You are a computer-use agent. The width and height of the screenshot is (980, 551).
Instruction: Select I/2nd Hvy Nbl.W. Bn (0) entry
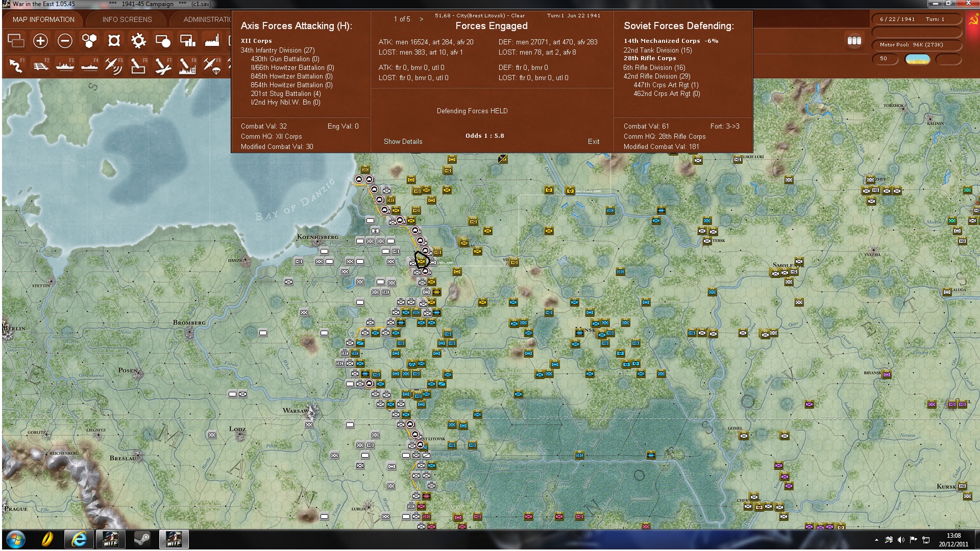pyautogui.click(x=285, y=102)
